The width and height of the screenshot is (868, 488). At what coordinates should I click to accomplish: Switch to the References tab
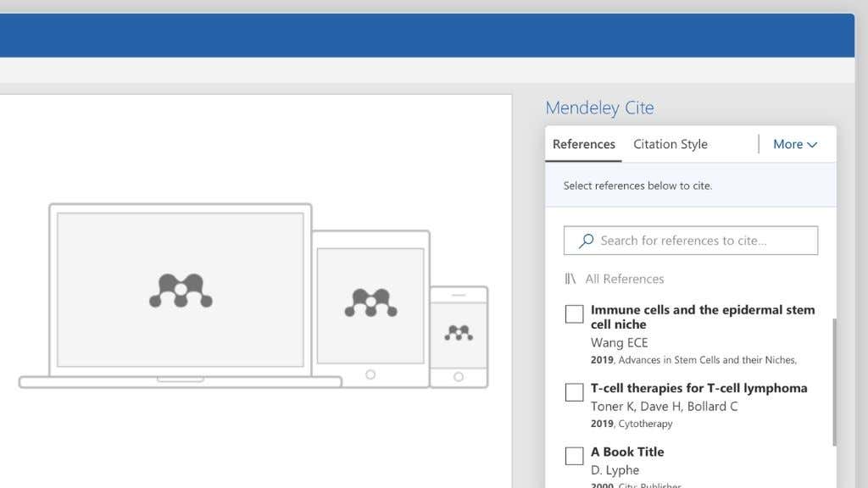(583, 144)
